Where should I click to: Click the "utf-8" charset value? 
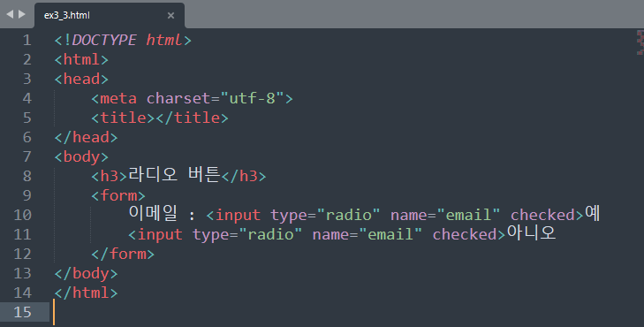point(252,99)
